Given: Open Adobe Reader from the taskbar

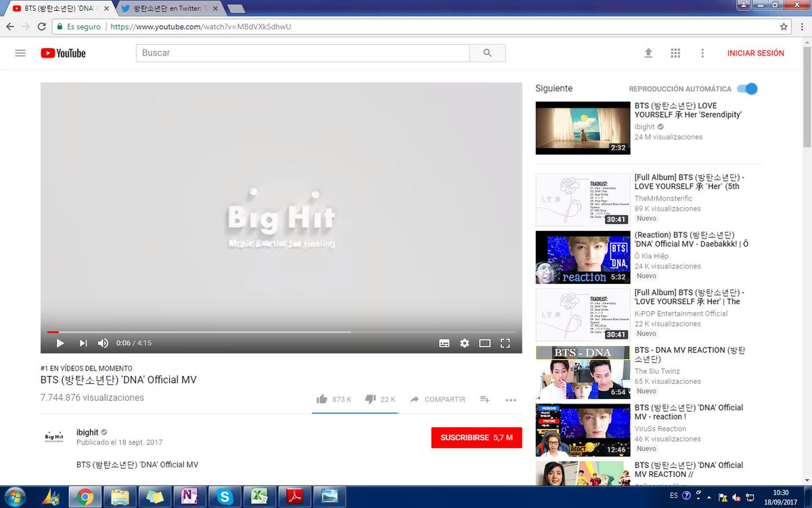Looking at the screenshot, I should tap(294, 497).
